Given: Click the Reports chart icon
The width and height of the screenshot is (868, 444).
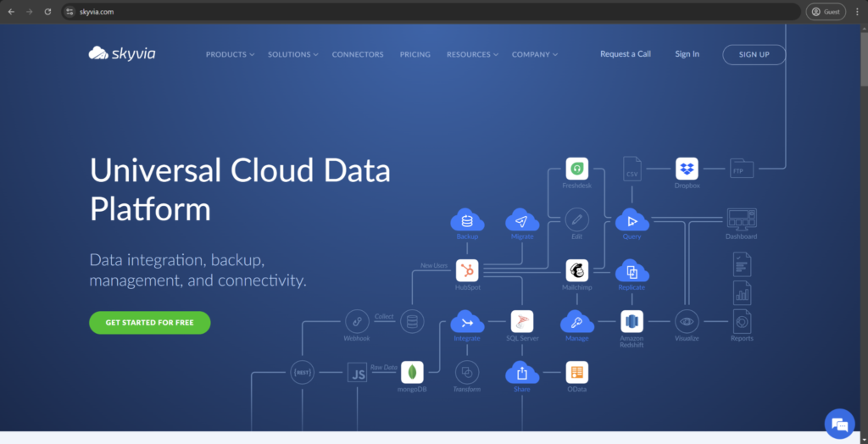Looking at the screenshot, I should (742, 321).
